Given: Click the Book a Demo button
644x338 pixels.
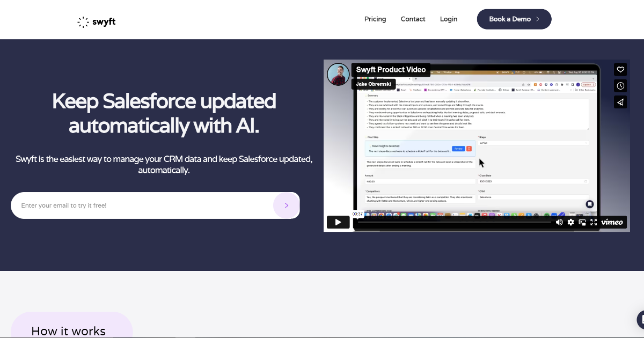Looking at the screenshot, I should pos(514,19).
